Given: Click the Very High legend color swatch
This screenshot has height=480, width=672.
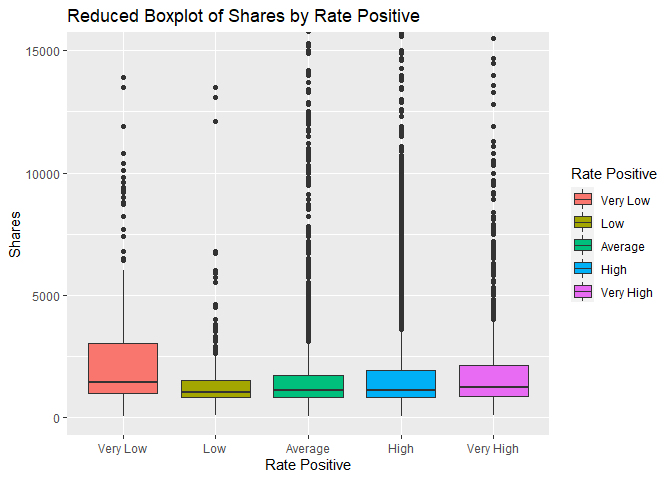Looking at the screenshot, I should point(584,292).
